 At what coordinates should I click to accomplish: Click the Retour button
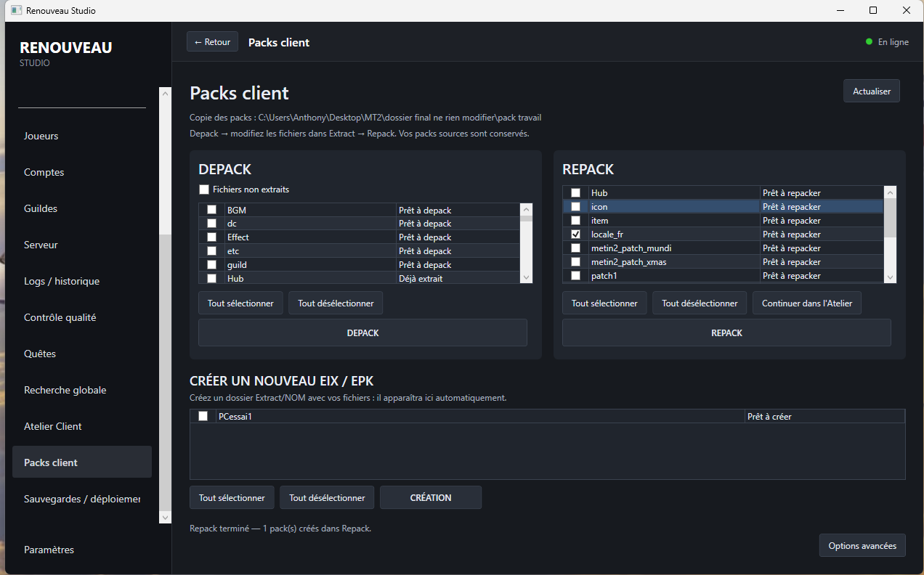point(212,42)
